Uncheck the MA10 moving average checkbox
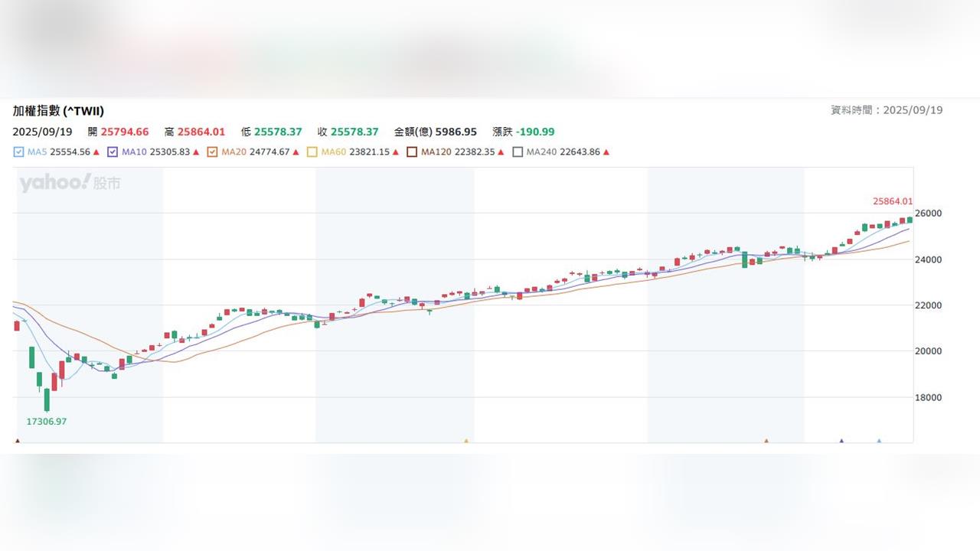This screenshot has width=980, height=551. pyautogui.click(x=113, y=152)
